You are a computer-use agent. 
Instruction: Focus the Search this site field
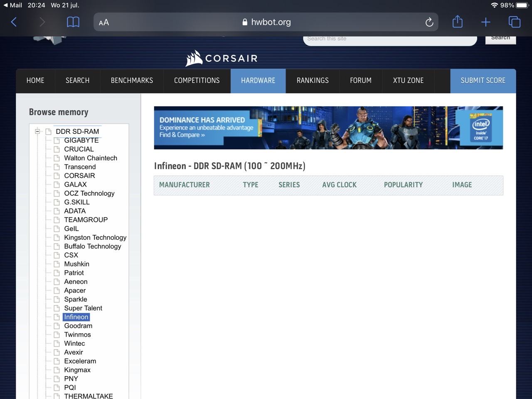tap(390, 40)
